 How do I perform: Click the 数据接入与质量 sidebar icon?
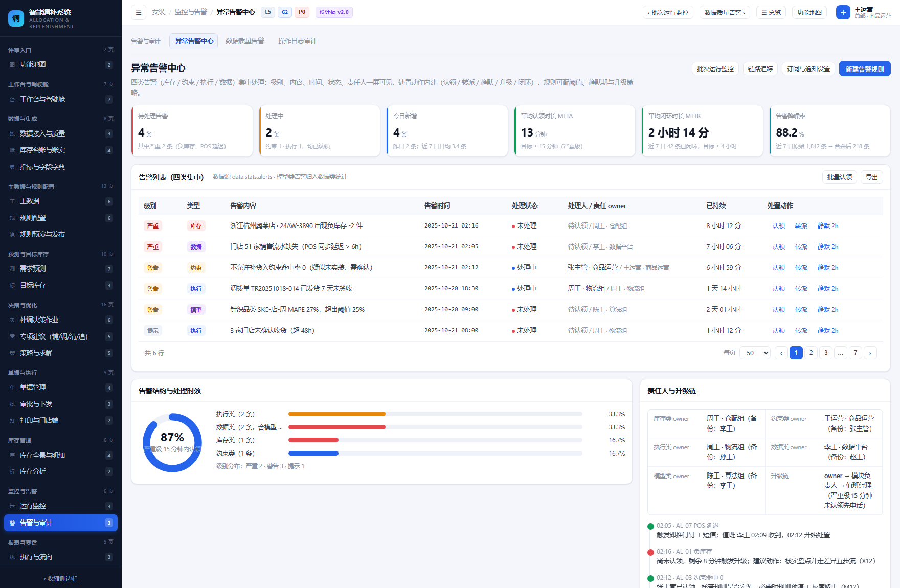tap(12, 134)
